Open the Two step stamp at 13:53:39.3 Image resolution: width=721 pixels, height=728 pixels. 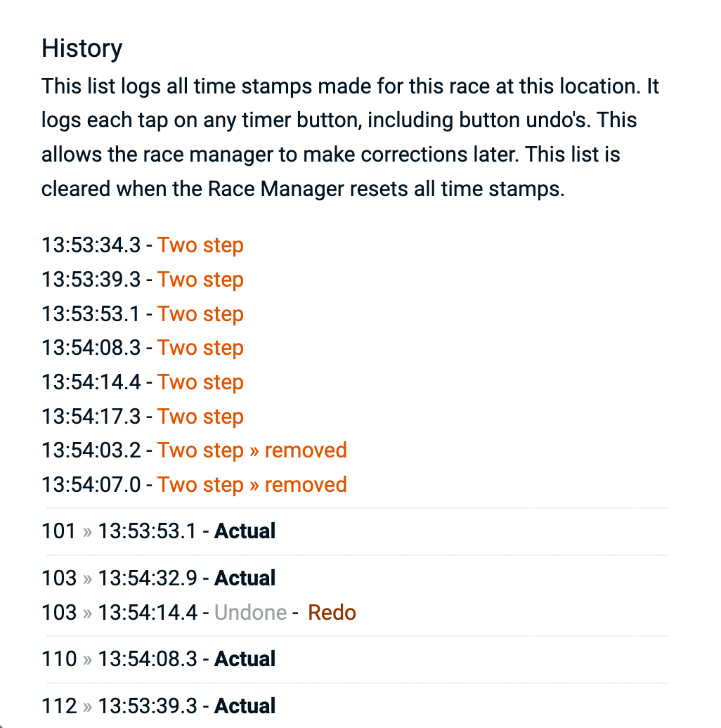[200, 280]
